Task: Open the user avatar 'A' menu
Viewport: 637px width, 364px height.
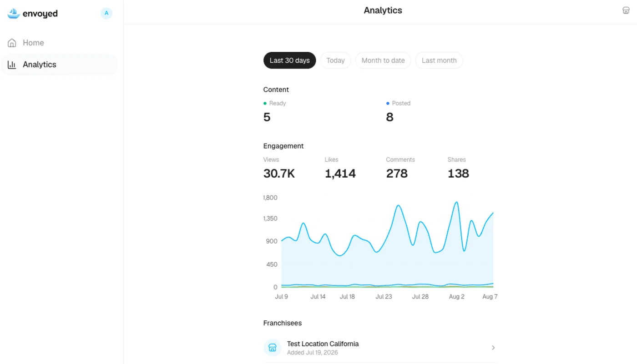Action: tap(106, 13)
